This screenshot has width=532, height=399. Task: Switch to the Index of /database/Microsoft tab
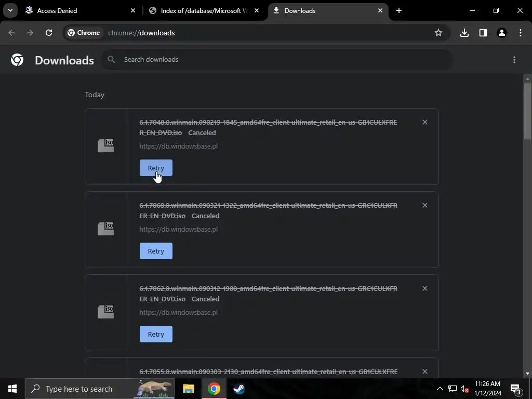[204, 10]
